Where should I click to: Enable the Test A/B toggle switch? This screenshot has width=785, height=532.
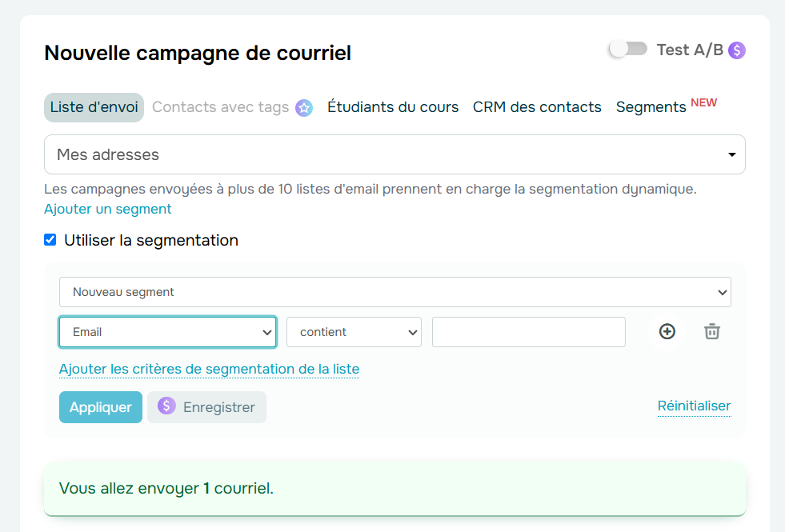pos(627,49)
